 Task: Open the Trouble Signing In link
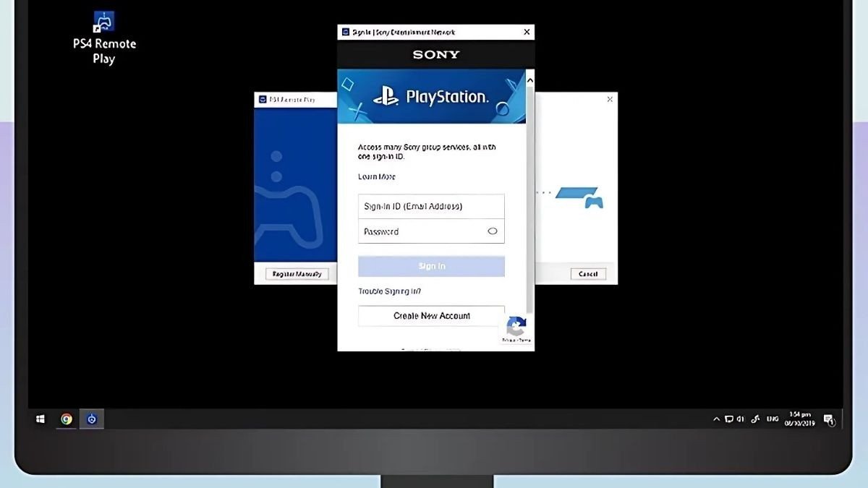tap(389, 291)
